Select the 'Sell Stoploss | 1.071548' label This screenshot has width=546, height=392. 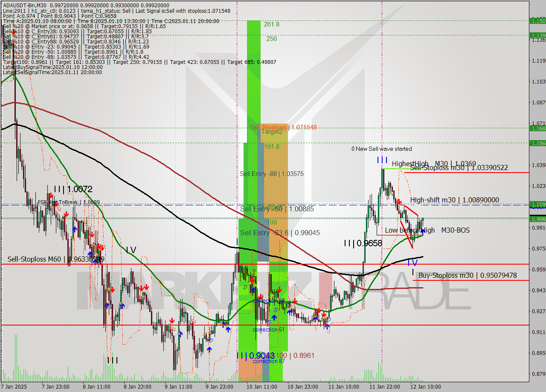(283, 127)
